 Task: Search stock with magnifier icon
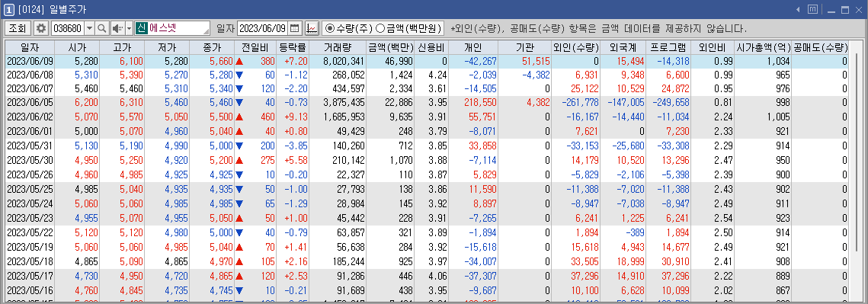102,27
